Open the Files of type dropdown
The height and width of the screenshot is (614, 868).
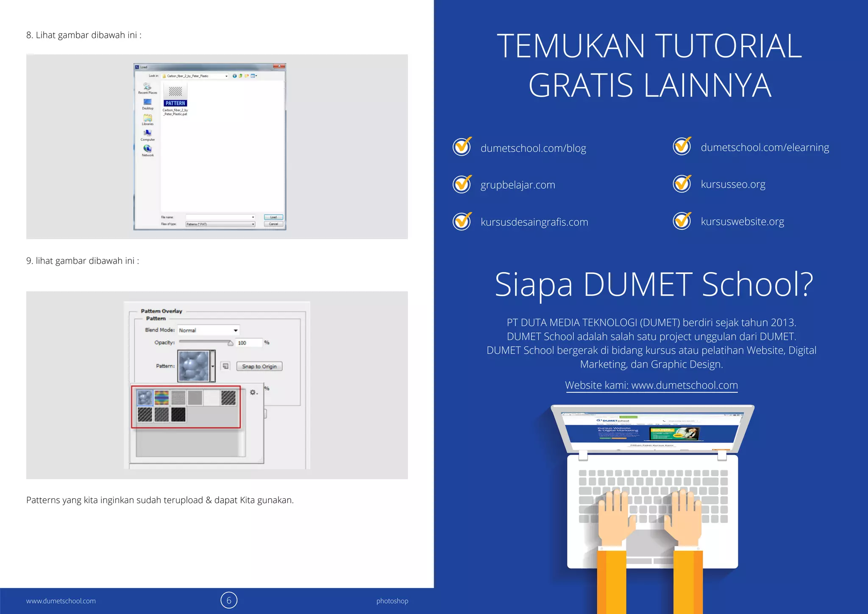pos(220,224)
